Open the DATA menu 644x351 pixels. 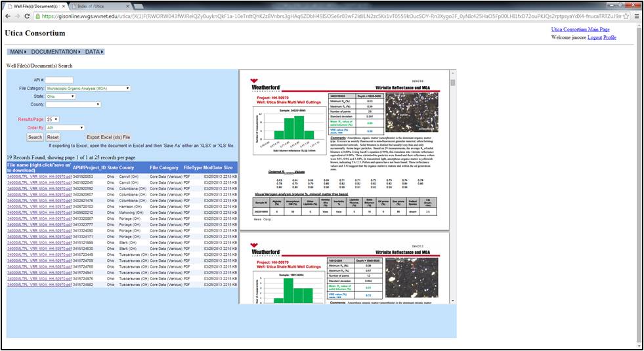coord(95,51)
